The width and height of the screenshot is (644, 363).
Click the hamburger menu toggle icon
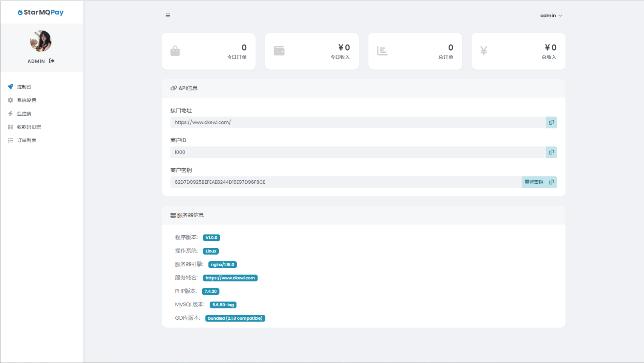pos(167,15)
